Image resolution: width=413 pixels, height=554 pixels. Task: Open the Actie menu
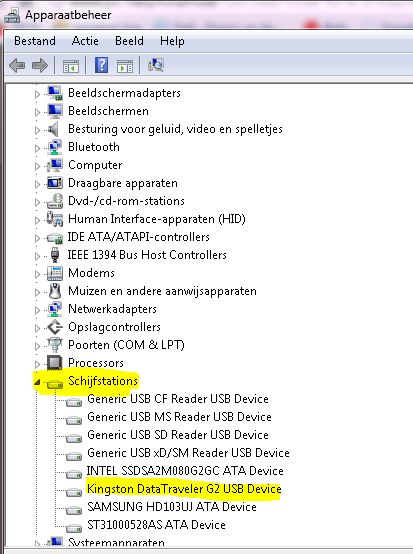pyautogui.click(x=85, y=41)
